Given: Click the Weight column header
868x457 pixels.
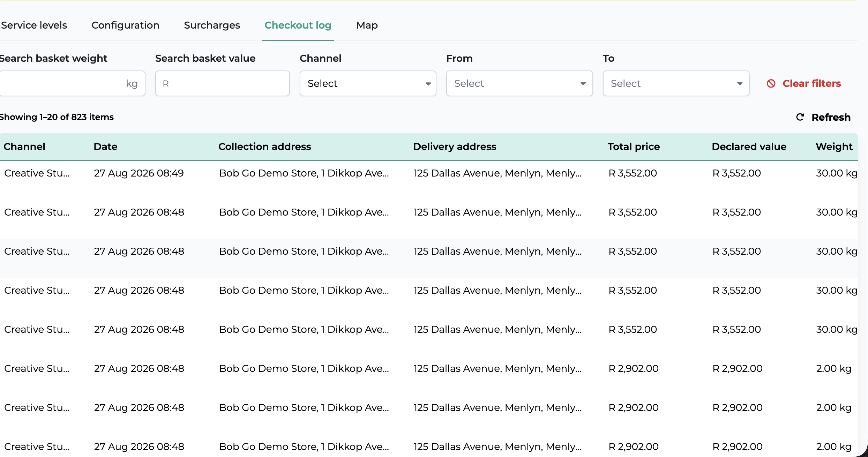Looking at the screenshot, I should pos(834,147).
